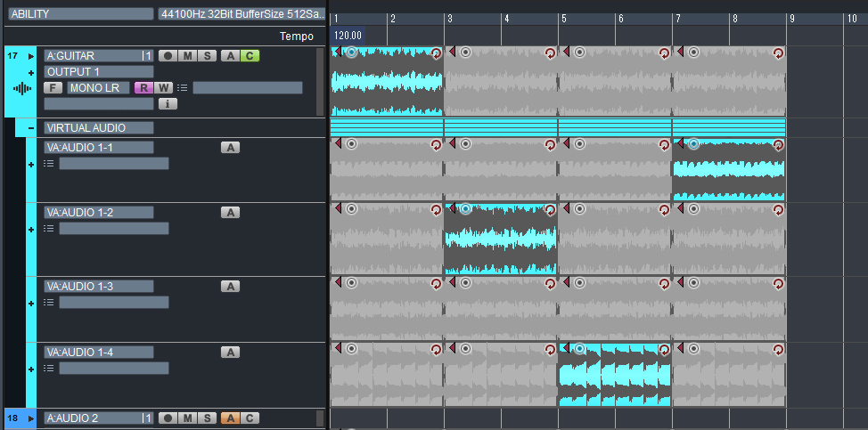The image size is (868, 430).
Task: Click the tempo value 120.00
Action: 348,36
